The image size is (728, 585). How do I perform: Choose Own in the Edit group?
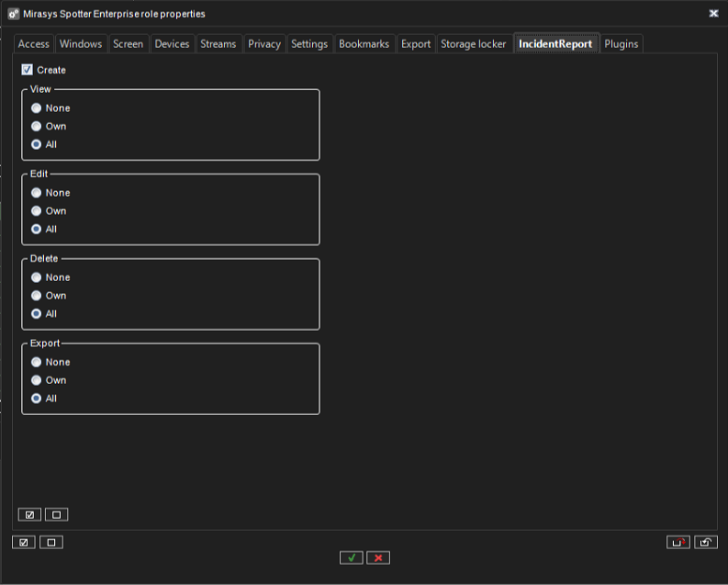37,211
